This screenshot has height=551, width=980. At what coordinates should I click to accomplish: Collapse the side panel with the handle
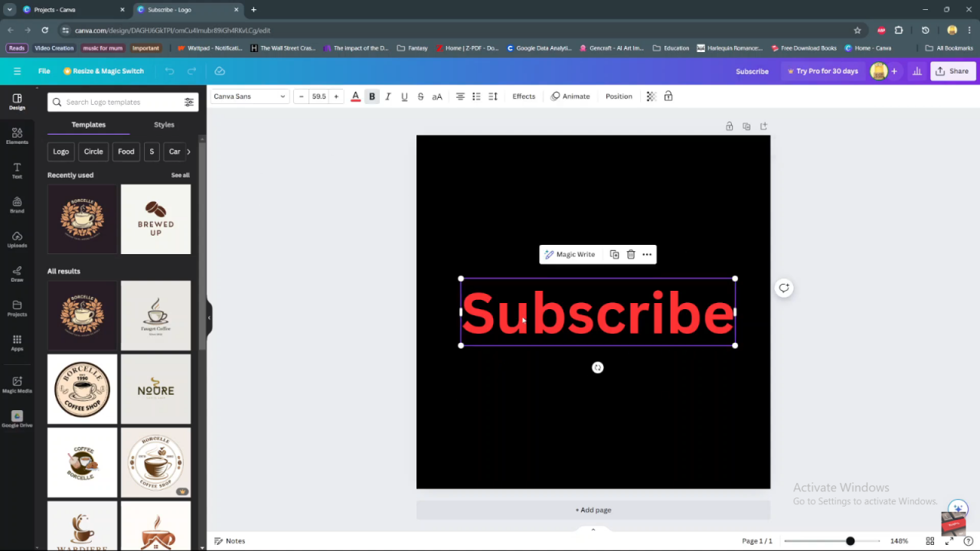pos(208,318)
